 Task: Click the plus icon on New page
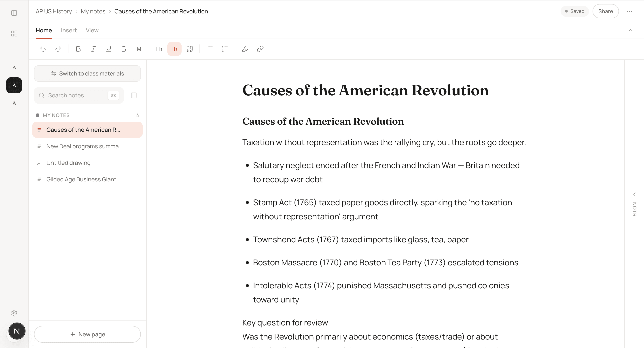click(72, 334)
